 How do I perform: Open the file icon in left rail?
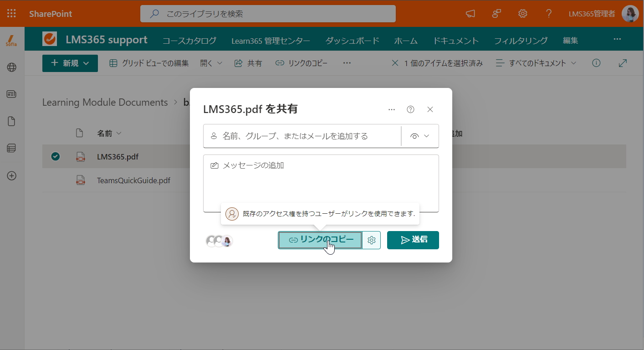coord(11,121)
